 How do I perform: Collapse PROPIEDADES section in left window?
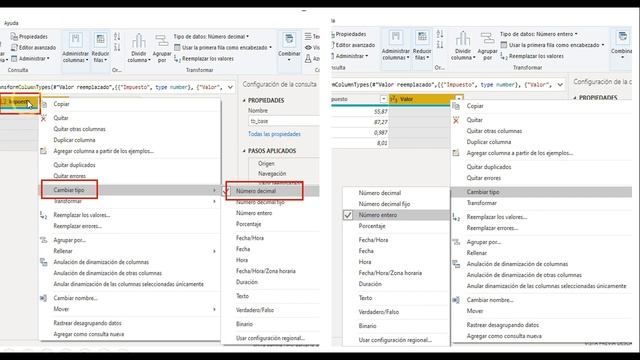(244, 100)
